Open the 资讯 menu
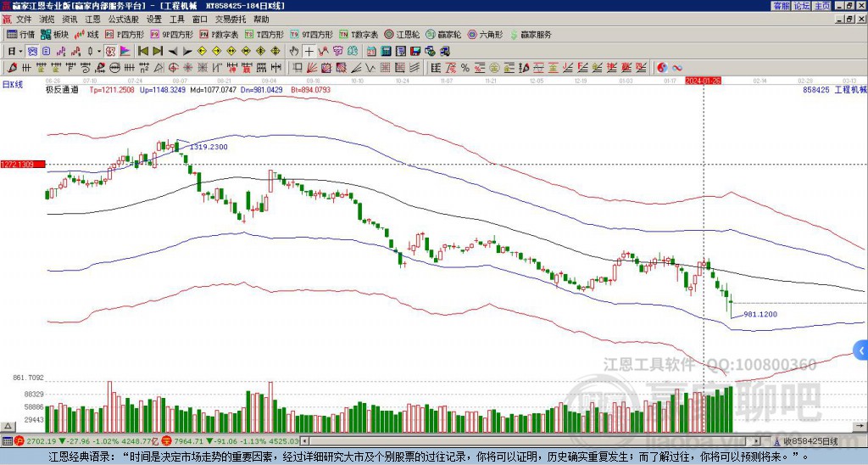Image resolution: width=868 pixels, height=465 pixels. (x=70, y=20)
